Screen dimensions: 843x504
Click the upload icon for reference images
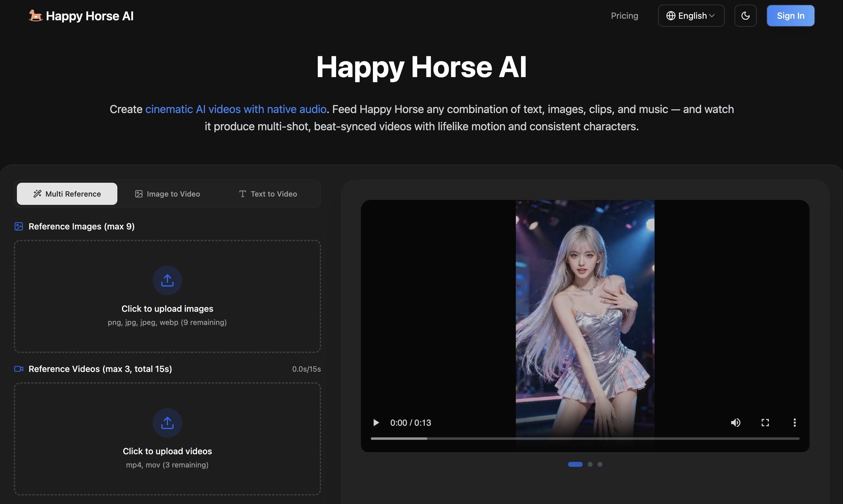pos(167,280)
